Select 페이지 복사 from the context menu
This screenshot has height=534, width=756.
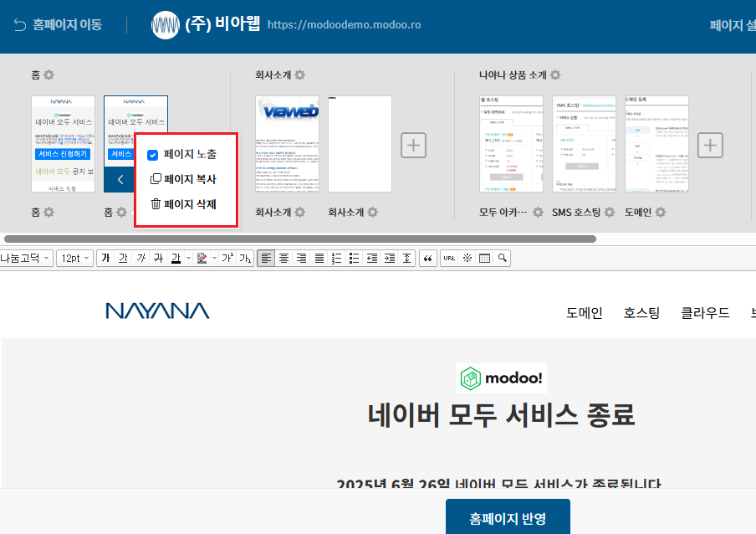click(184, 179)
